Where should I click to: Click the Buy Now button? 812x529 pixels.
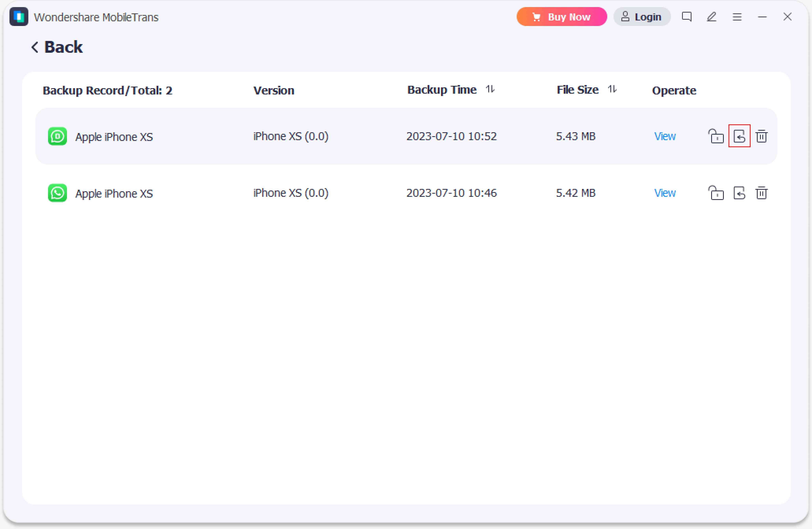tap(562, 17)
